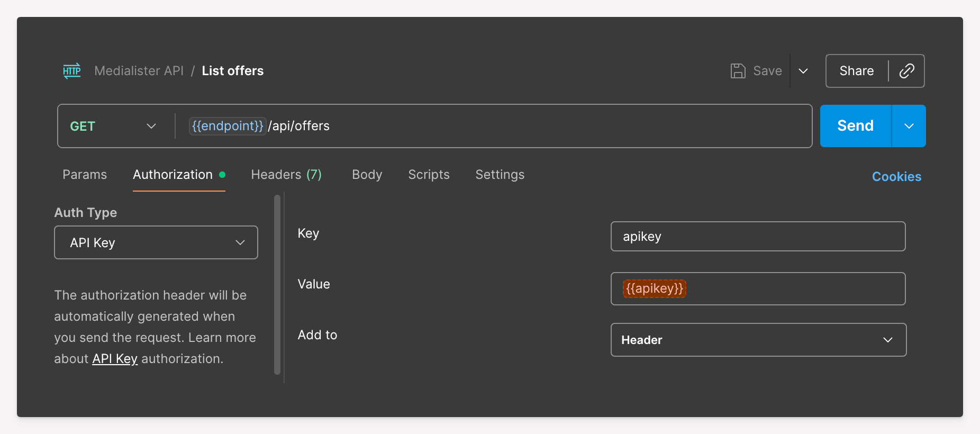Switch to the Settings tab
This screenshot has width=980, height=434.
500,175
